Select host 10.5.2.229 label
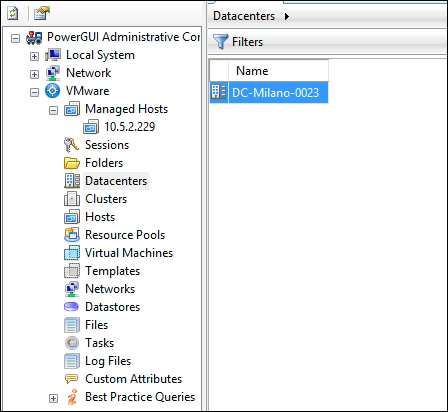 pos(130,127)
